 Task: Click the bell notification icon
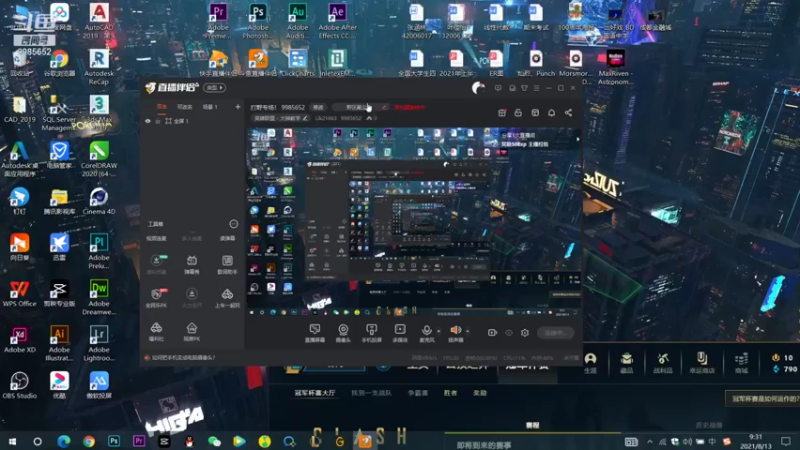[x=552, y=113]
